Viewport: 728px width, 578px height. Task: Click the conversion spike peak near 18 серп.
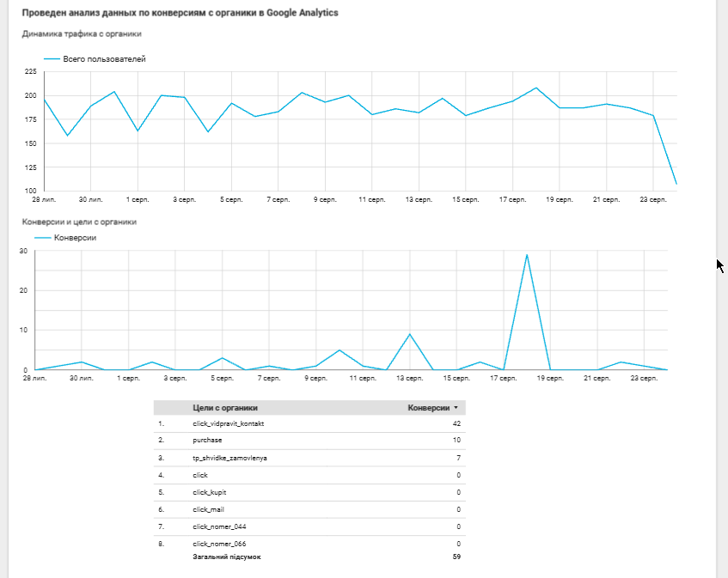coord(527,255)
